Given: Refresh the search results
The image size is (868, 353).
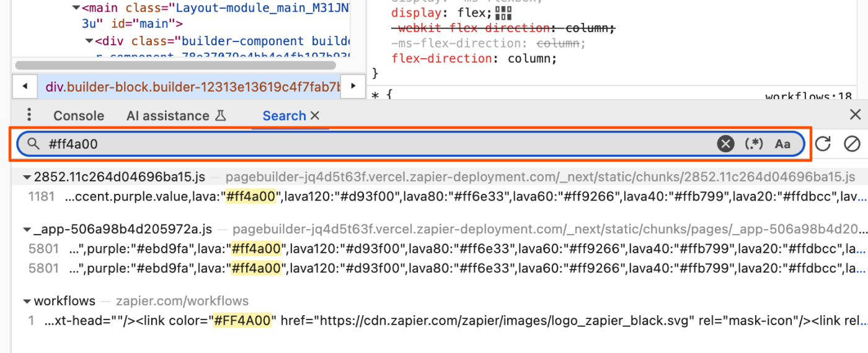Looking at the screenshot, I should (x=823, y=144).
